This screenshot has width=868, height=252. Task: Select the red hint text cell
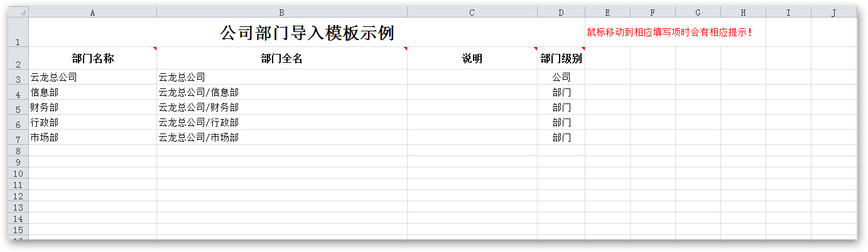[670, 33]
